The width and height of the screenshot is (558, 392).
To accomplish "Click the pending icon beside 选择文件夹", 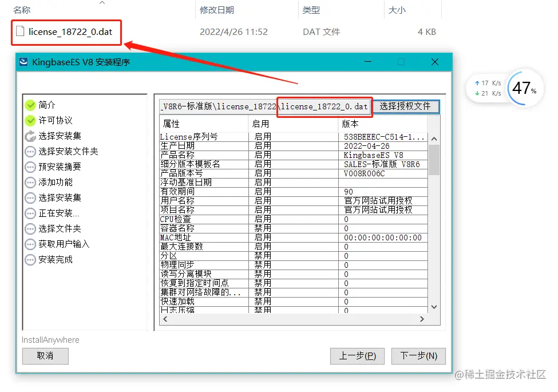I will 30,229.
